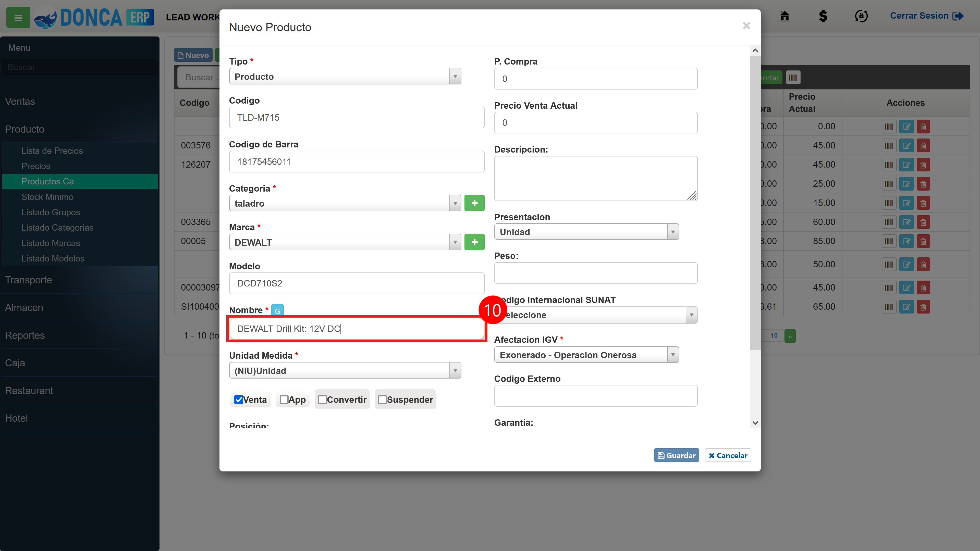Delete product 003576 row
This screenshot has height=551, width=980.
(923, 146)
